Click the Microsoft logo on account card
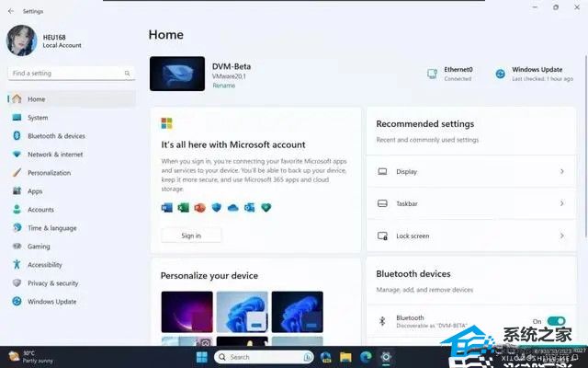Screen dimensions: 588x368 pos(166,123)
